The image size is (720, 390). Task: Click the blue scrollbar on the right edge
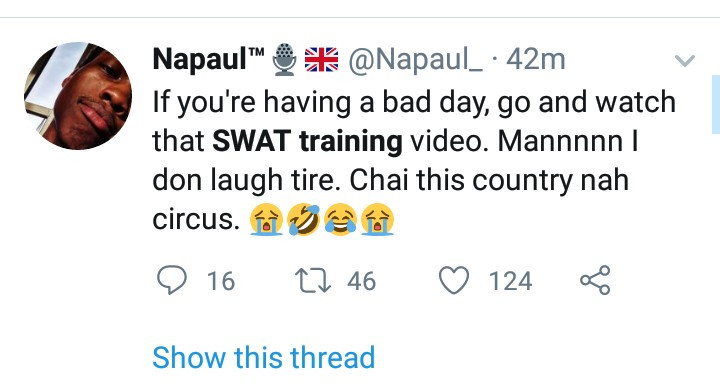(716, 104)
